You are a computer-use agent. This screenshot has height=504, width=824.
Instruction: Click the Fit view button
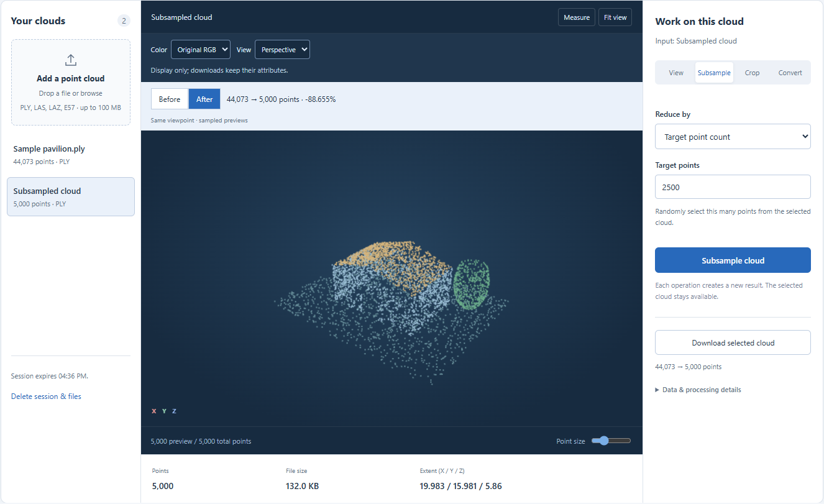tap(615, 17)
